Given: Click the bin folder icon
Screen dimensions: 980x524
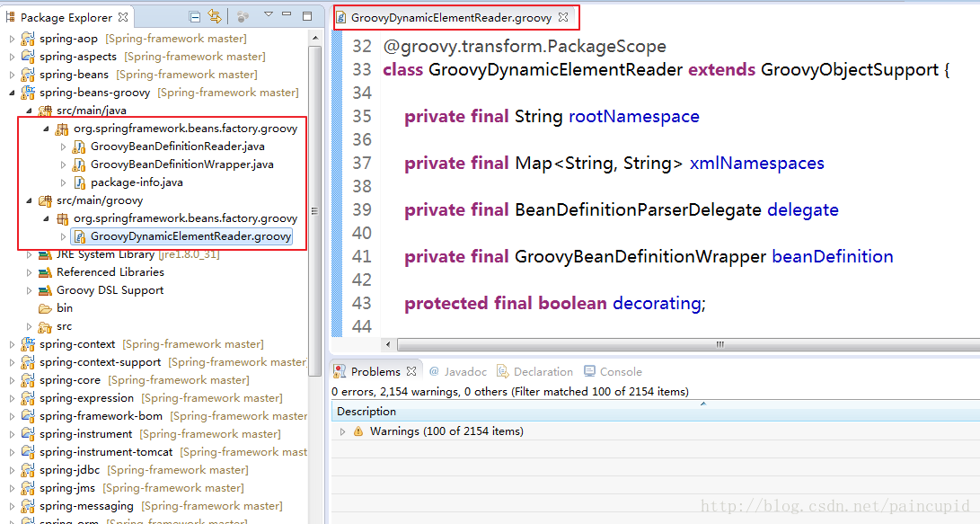Looking at the screenshot, I should pyautogui.click(x=45, y=308).
